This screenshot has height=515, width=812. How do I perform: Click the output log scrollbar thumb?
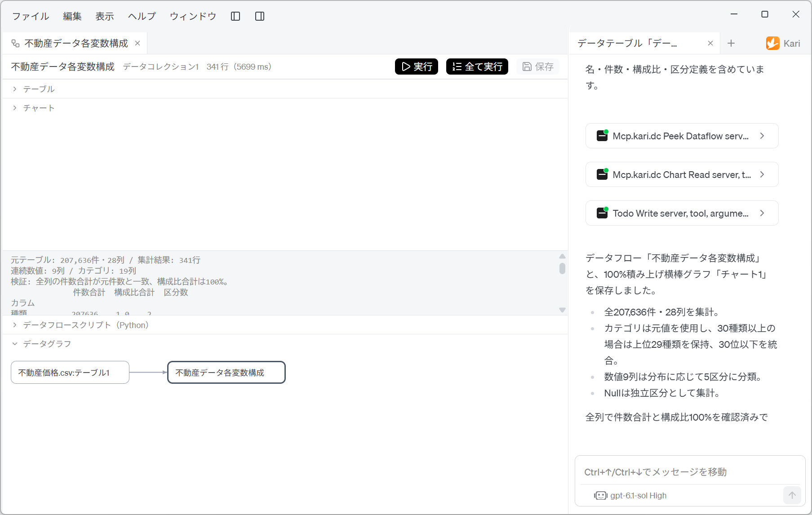point(562,268)
